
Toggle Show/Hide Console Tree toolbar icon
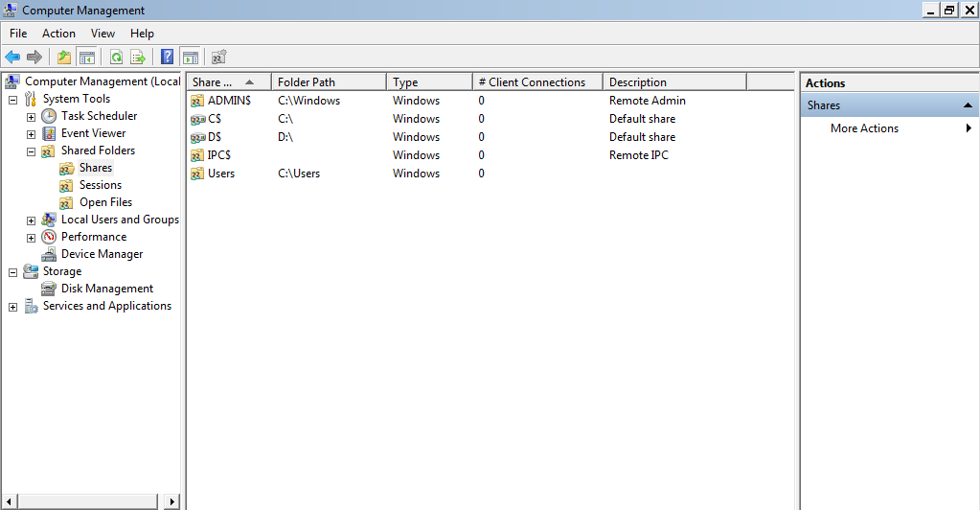tap(87, 58)
